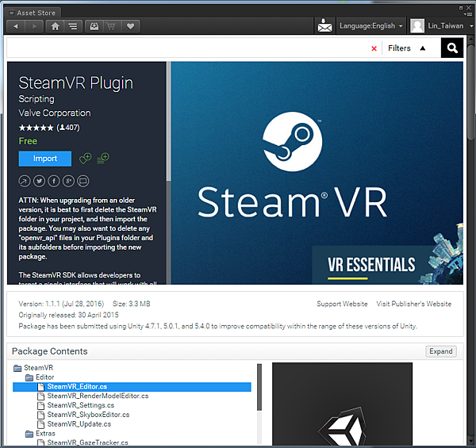
Task: Share the asset on Twitter
Action: [39, 181]
